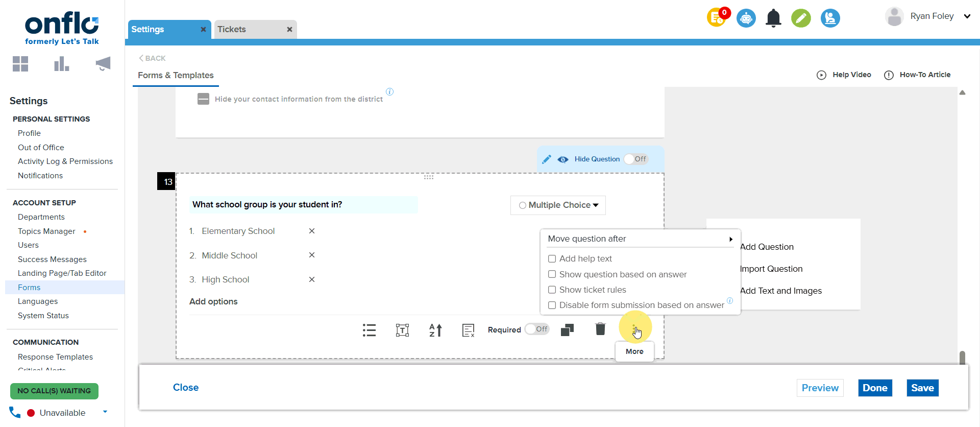
Task: Click the question title text field
Action: click(303, 205)
